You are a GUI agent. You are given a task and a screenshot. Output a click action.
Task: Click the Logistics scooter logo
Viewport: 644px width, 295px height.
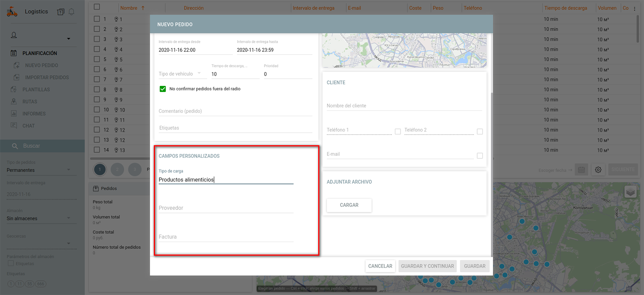click(x=12, y=12)
